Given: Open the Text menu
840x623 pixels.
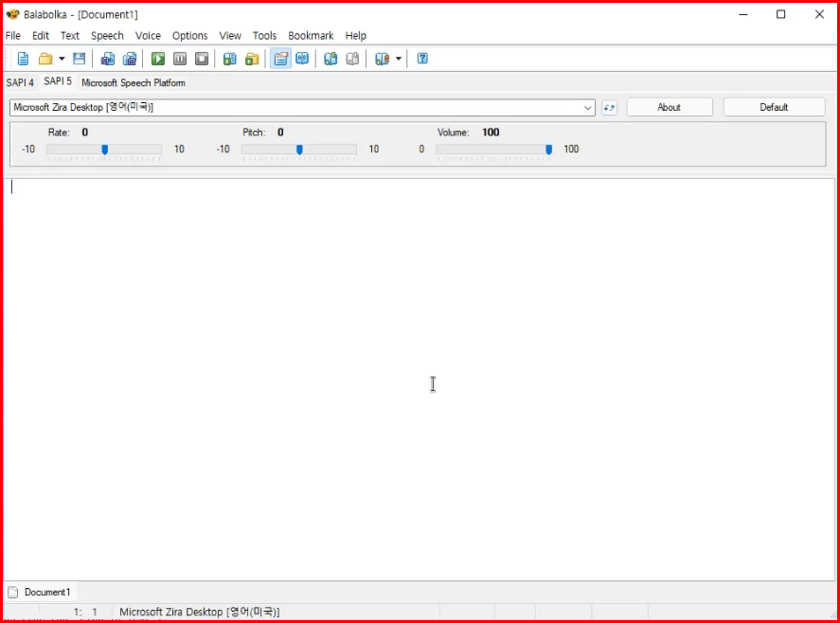Looking at the screenshot, I should 70,35.
